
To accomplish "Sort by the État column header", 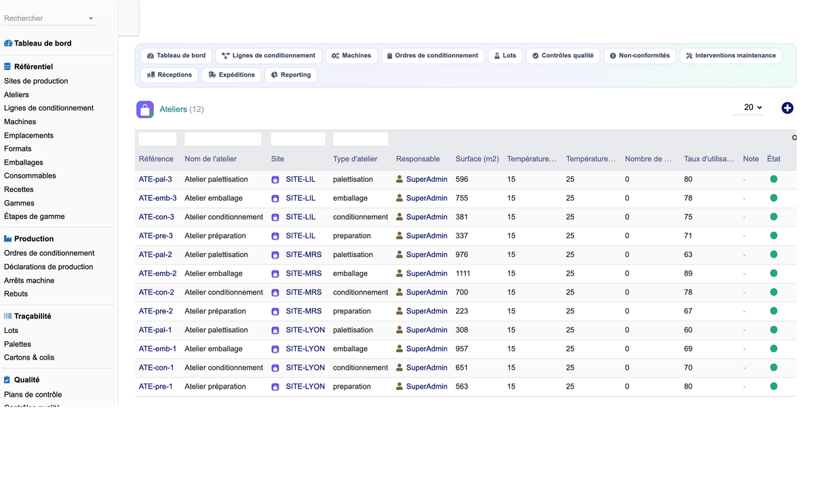I will (774, 159).
